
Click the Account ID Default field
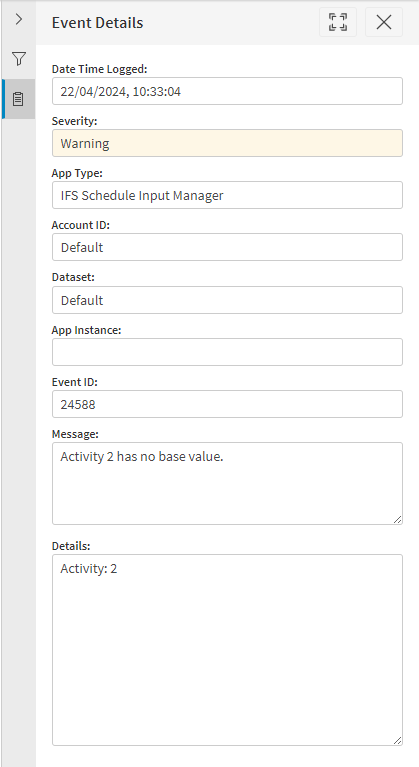coord(227,247)
